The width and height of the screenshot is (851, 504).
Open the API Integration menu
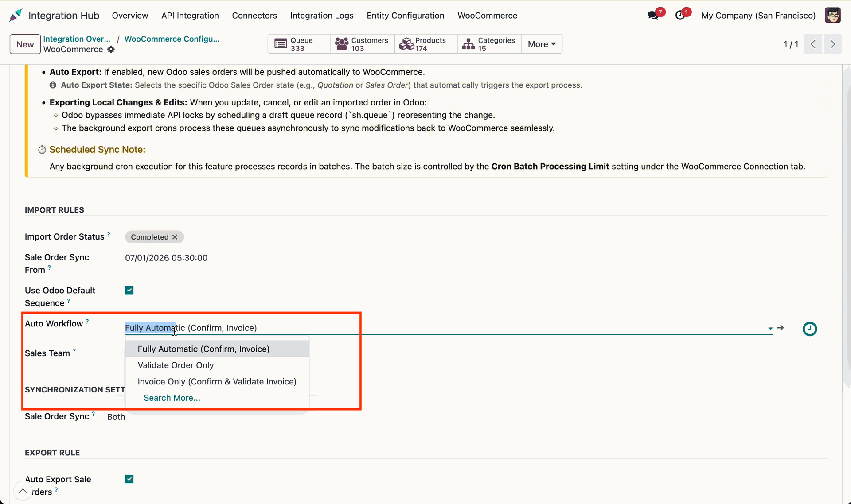pyautogui.click(x=190, y=16)
